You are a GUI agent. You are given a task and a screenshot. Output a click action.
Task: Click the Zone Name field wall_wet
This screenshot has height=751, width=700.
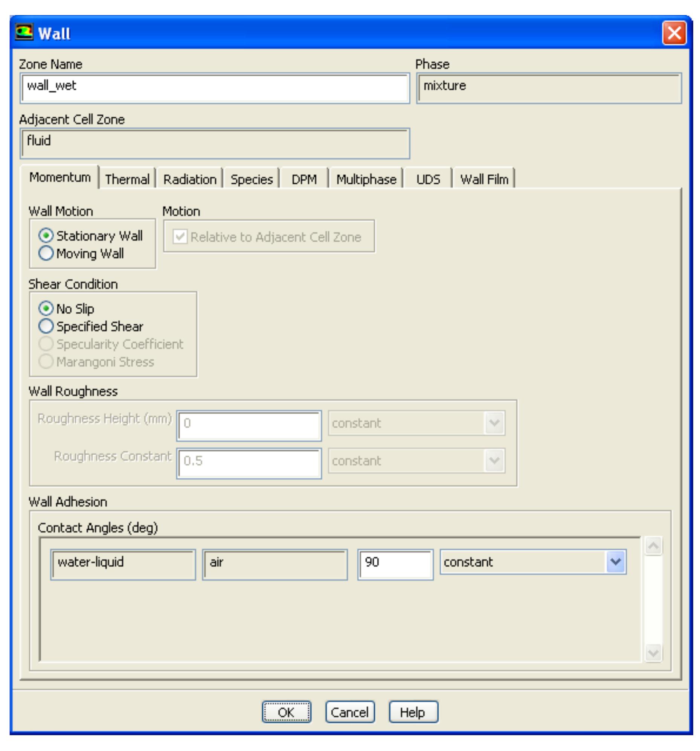coord(215,88)
